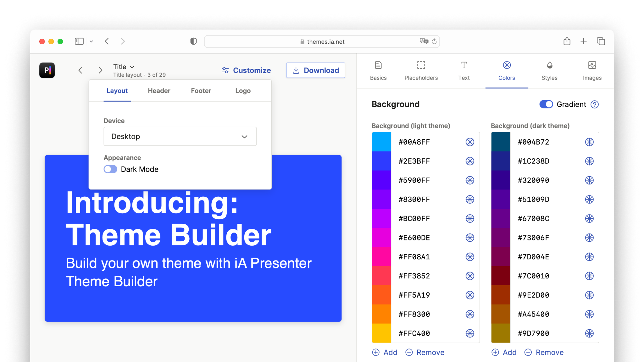Viewport: 644px width, 362px height.
Task: Click the iA Presenter logo icon
Action: click(x=47, y=70)
